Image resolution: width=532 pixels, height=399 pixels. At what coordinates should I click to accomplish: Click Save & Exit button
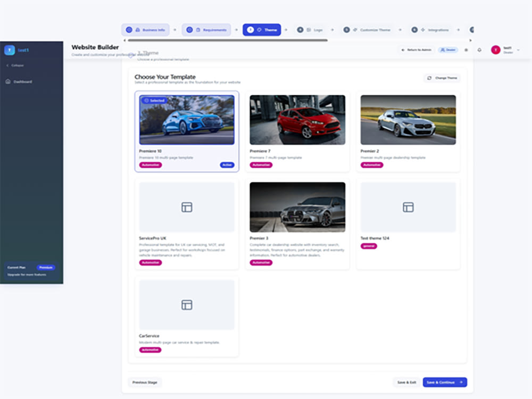tap(407, 383)
